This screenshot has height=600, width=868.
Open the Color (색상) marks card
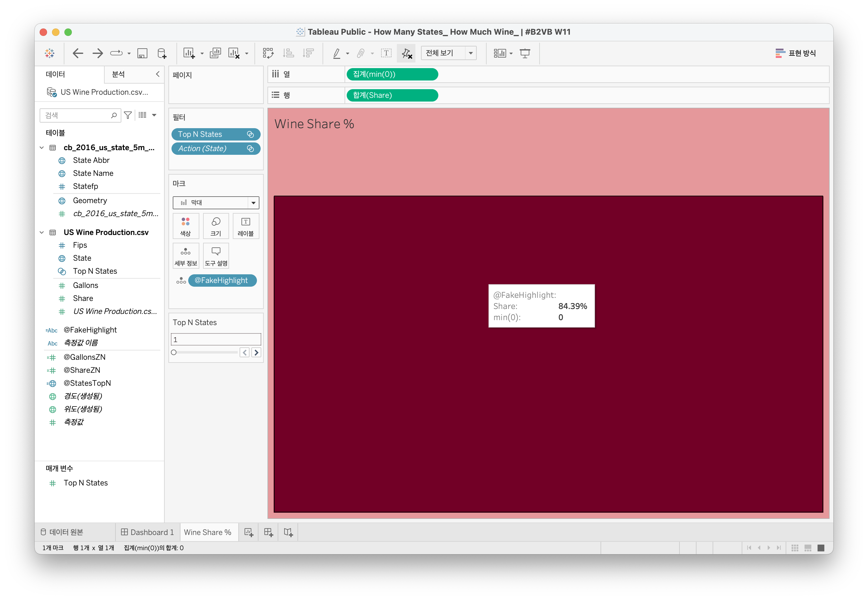(x=186, y=226)
